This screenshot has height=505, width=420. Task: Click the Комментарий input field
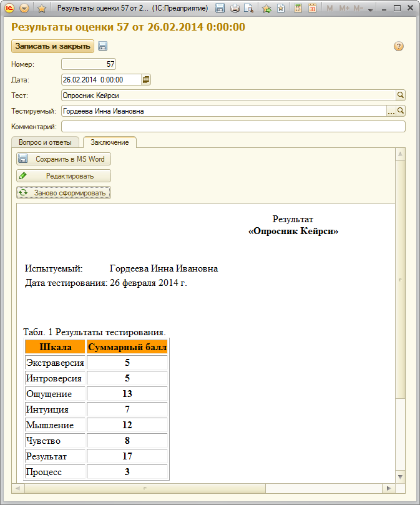[x=233, y=127]
